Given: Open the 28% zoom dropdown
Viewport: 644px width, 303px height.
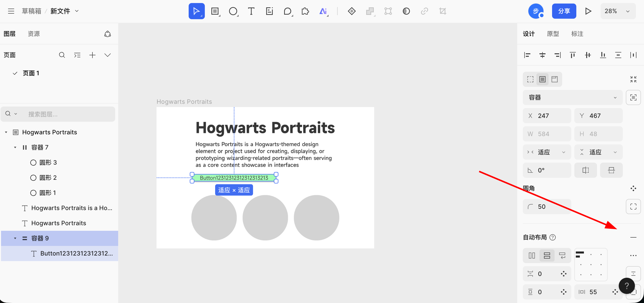Looking at the screenshot, I should coord(618,11).
